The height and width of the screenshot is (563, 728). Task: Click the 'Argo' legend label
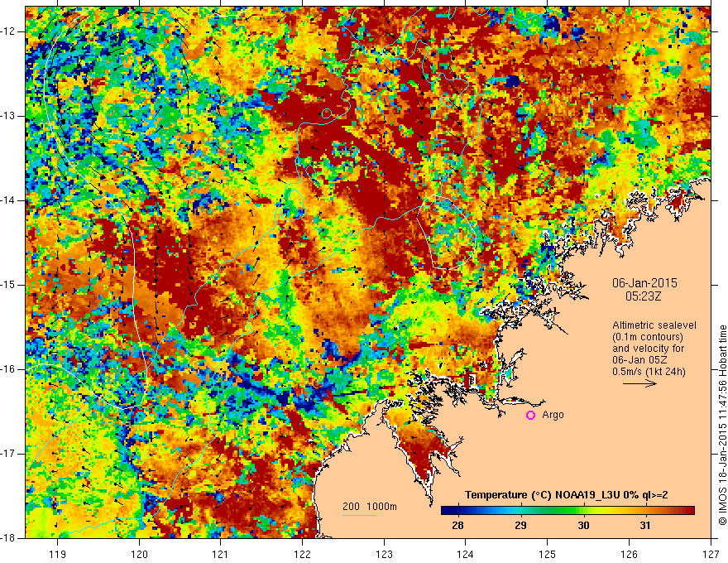pos(553,415)
